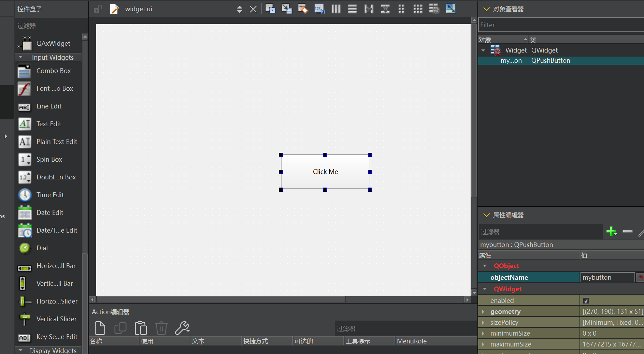Edit the objectName value mybutton
Image resolution: width=644 pixels, height=354 pixels.
607,277
